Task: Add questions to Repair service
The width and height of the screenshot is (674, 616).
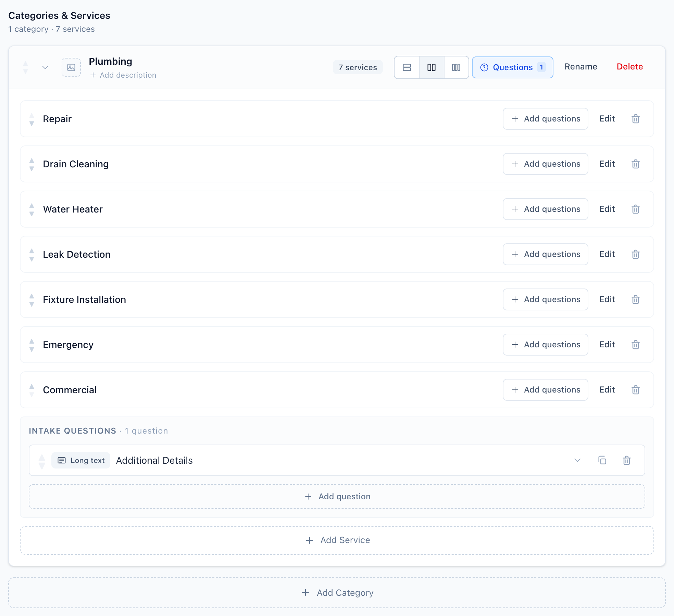Action: [x=546, y=119]
